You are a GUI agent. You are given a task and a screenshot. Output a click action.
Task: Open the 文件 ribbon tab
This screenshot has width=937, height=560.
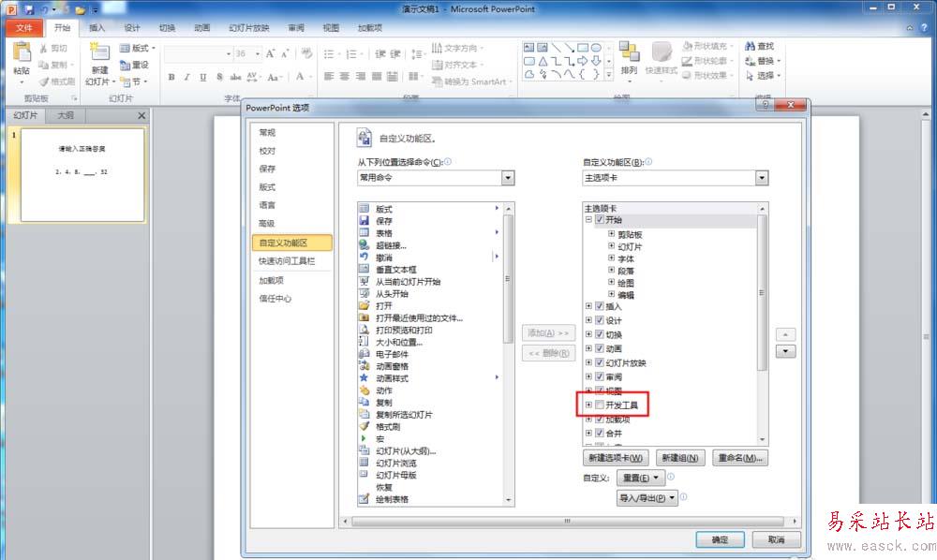click(24, 28)
